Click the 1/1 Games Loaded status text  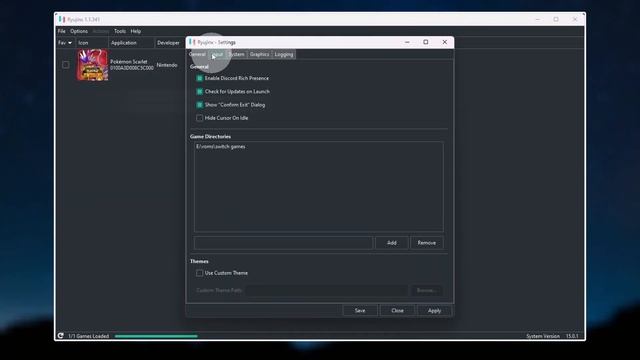point(89,336)
